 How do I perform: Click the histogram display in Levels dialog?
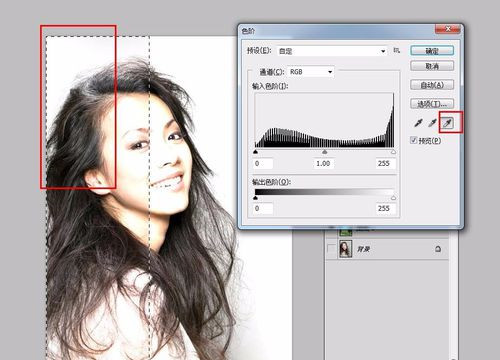(324, 120)
